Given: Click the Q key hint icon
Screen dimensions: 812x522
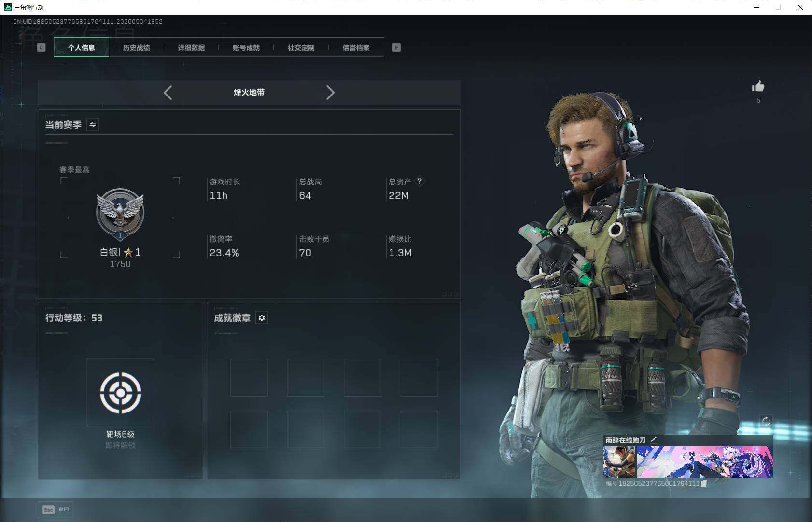Looking at the screenshot, I should (x=41, y=47).
